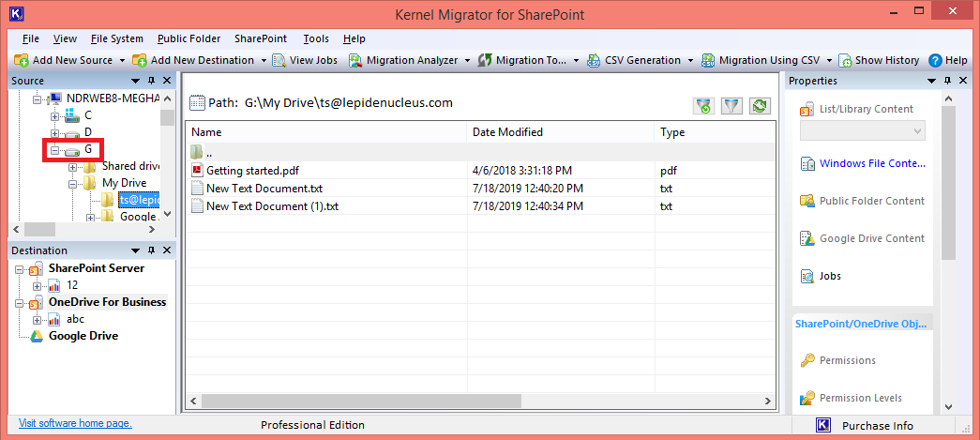Open Show History
Screen dimensions: 980x440
878,60
